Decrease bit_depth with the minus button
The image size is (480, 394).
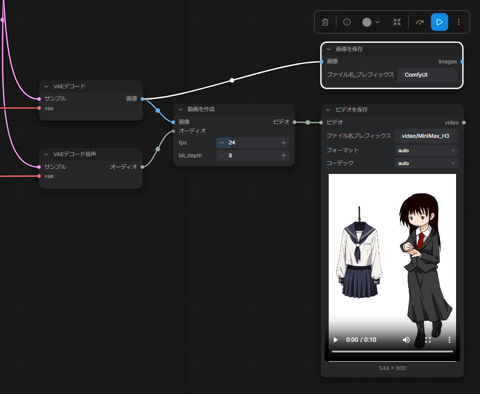coord(222,155)
